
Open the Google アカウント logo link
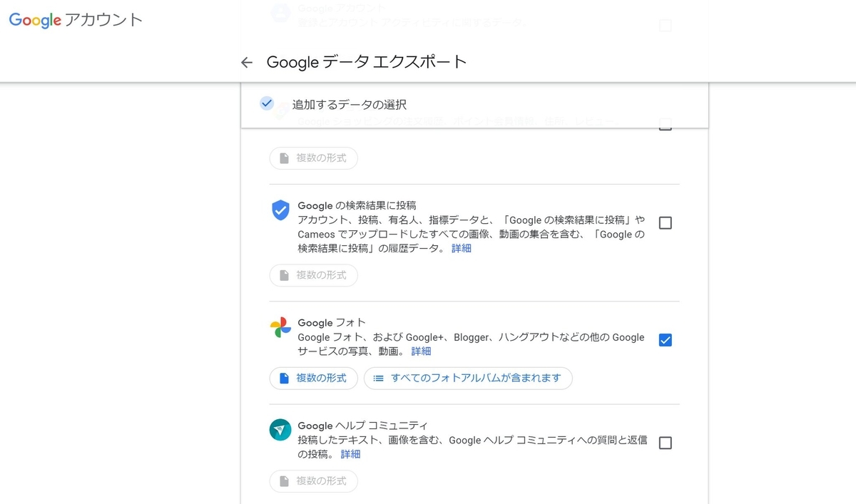[76, 19]
